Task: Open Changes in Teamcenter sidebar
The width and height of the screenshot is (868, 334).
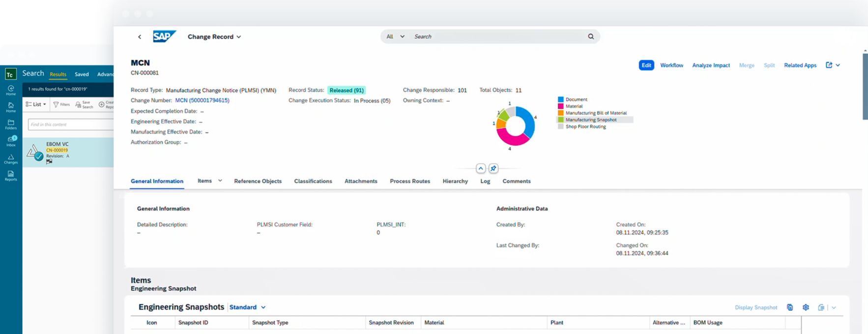Action: 11,159
